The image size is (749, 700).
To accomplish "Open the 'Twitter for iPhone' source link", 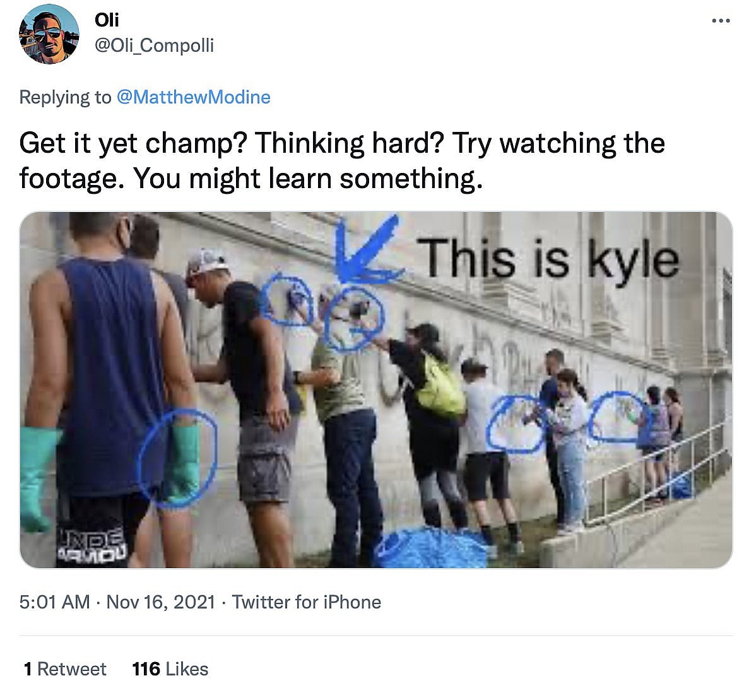I will pos(307,602).
